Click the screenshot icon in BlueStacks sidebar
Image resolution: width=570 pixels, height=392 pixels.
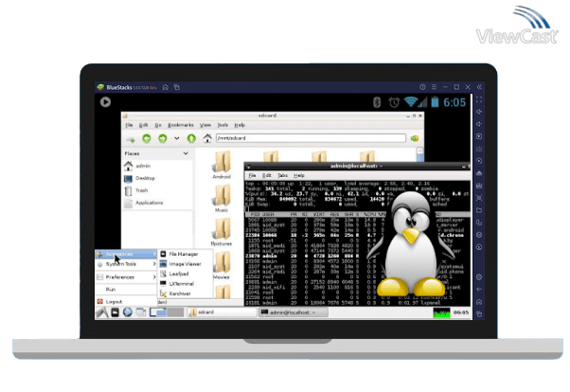click(479, 198)
